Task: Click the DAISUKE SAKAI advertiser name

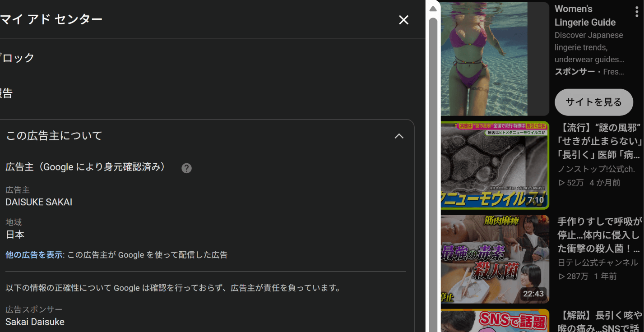Action: pos(39,202)
